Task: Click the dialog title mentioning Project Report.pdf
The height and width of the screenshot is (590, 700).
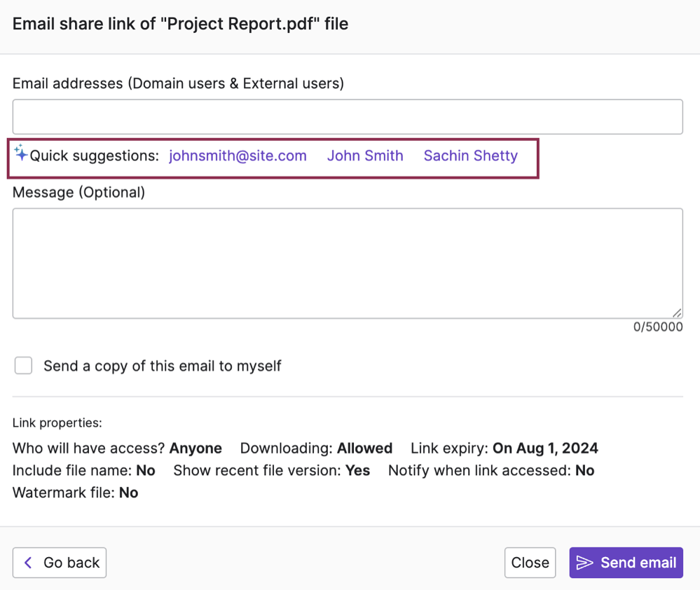Action: pos(180,24)
